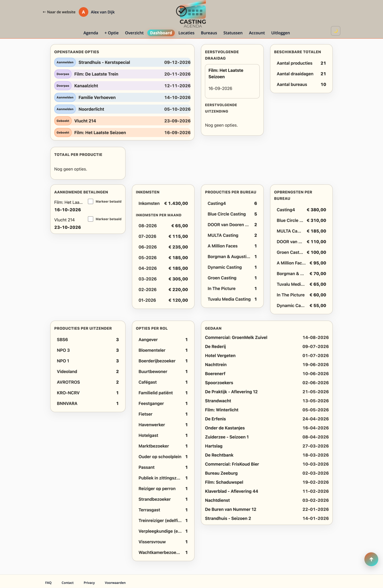The width and height of the screenshot is (383, 588).
Task: Open Strandhuis - Kerstspecial open option
Action: [x=122, y=62]
